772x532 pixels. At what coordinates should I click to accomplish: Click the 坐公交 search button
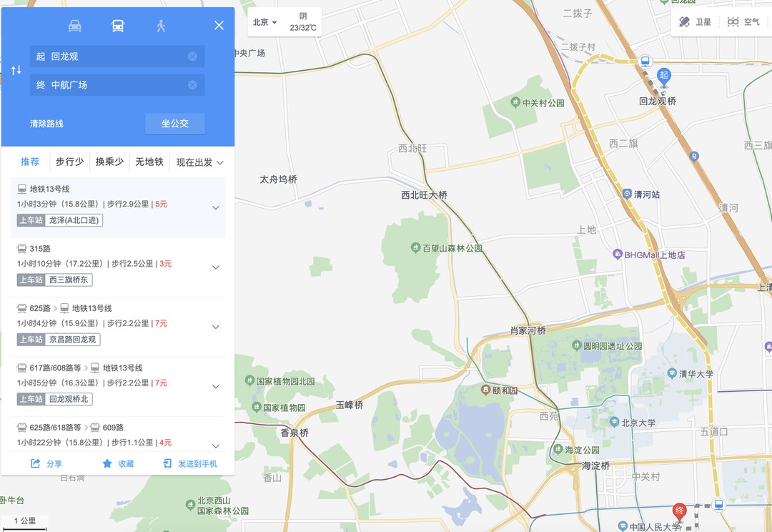pyautogui.click(x=175, y=124)
